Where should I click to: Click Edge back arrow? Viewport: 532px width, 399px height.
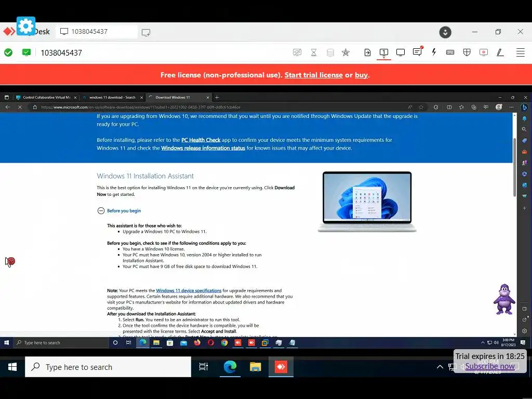(x=7, y=107)
